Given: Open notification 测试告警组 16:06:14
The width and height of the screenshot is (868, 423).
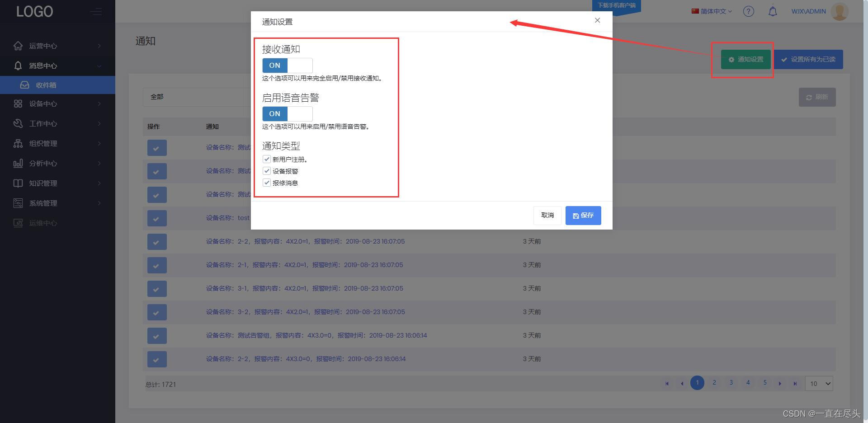Looking at the screenshot, I should [316, 335].
